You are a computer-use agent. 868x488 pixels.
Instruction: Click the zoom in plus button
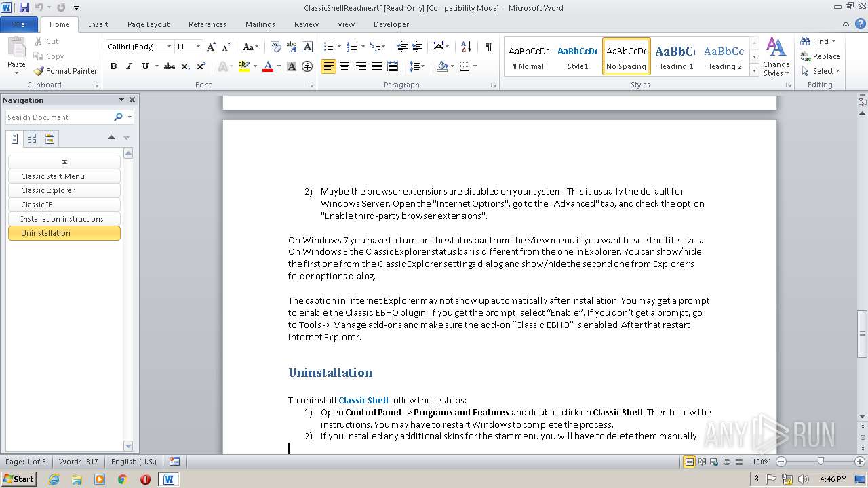859,462
